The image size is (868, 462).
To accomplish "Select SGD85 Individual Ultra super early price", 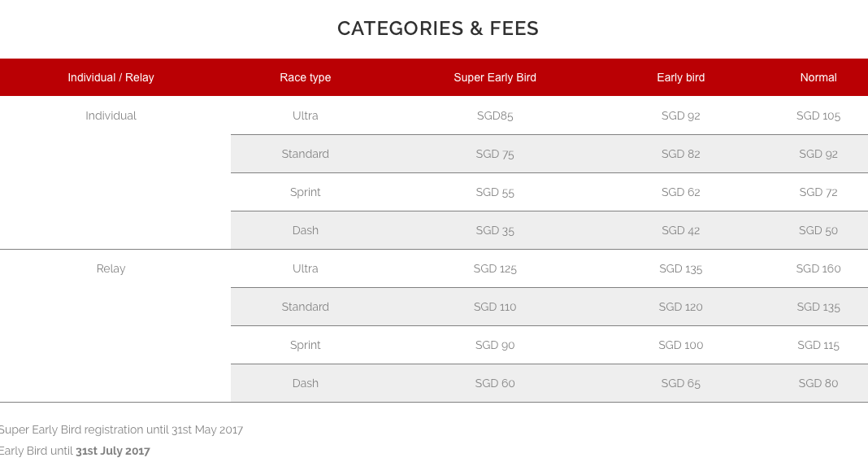I will (495, 115).
